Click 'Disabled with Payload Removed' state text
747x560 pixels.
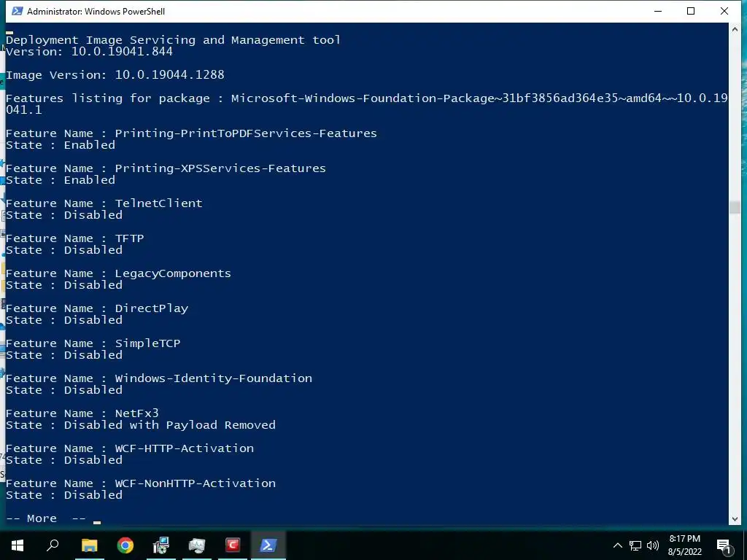pyautogui.click(x=169, y=425)
